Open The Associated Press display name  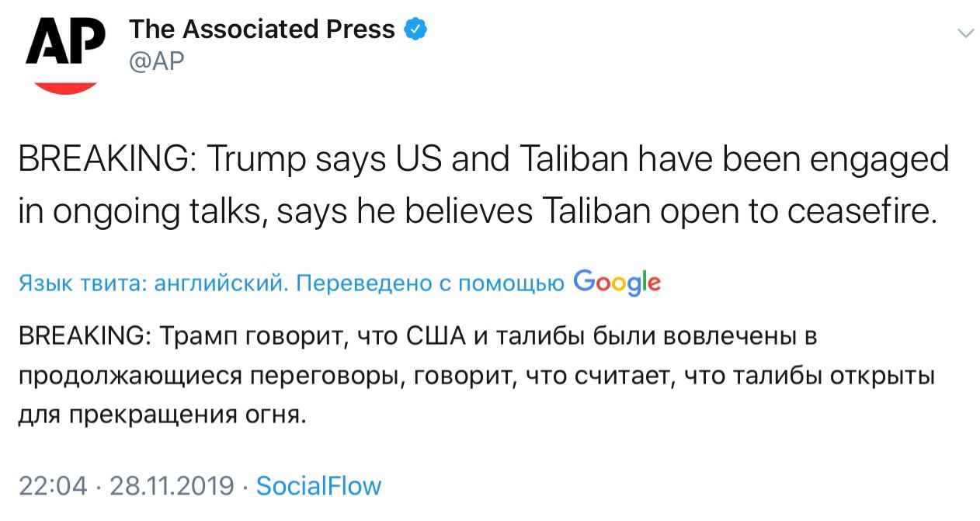(x=262, y=30)
